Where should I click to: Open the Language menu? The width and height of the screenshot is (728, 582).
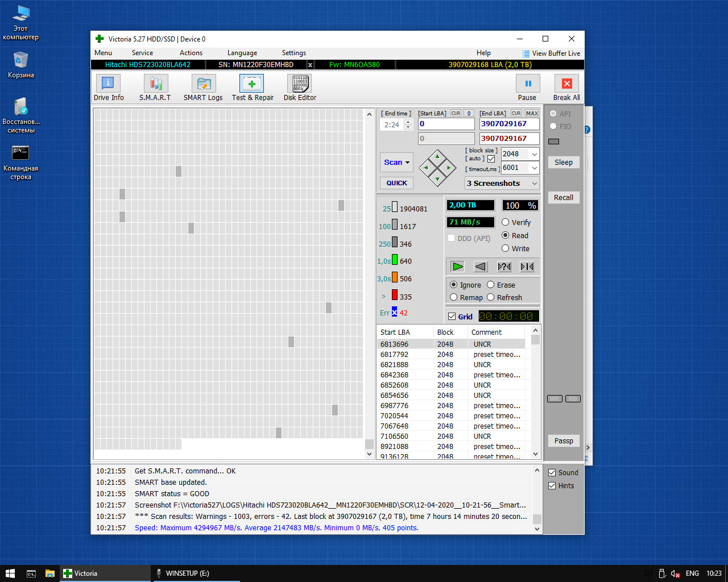coord(242,53)
